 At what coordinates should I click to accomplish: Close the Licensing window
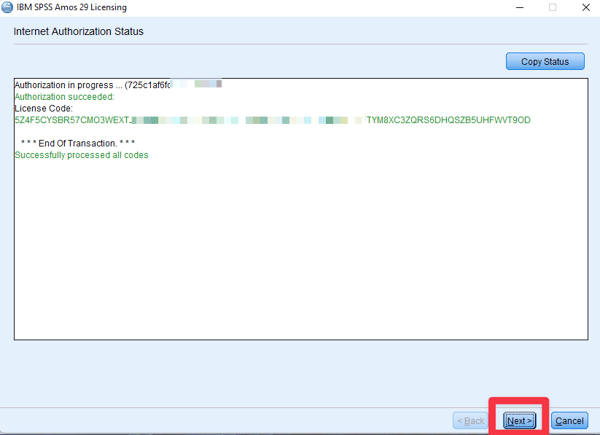(586, 7)
